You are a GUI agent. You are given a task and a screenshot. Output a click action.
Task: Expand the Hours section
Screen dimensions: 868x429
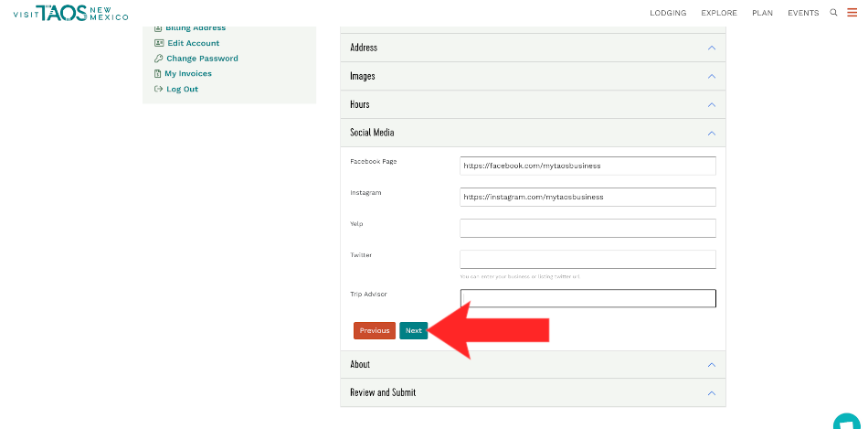coord(712,104)
